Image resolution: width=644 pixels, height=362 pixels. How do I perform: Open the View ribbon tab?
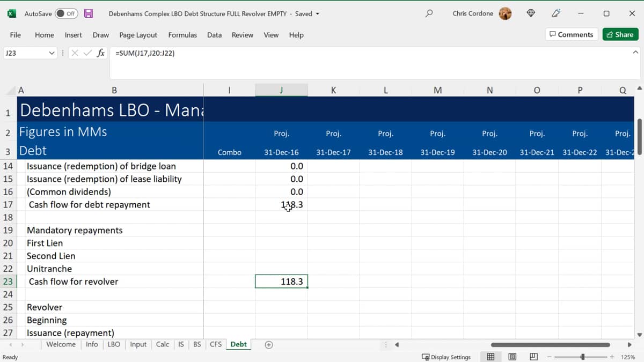271,35
